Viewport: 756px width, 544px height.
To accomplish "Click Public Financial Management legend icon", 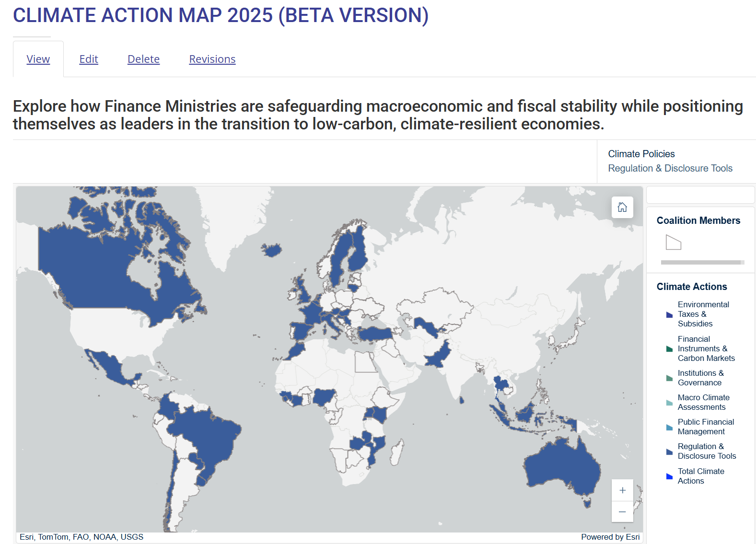I will pyautogui.click(x=669, y=427).
